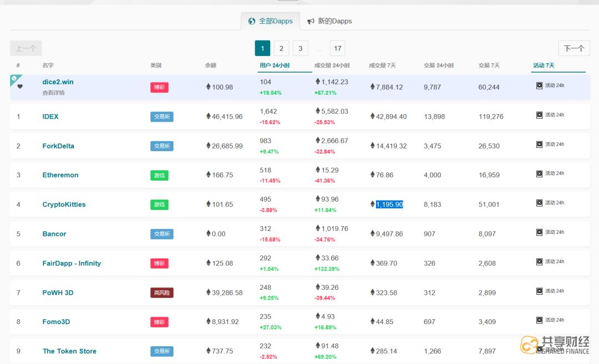The image size is (599, 364).
Task: Click "60,244" transactions in dice2.win row
Action: (x=489, y=88)
